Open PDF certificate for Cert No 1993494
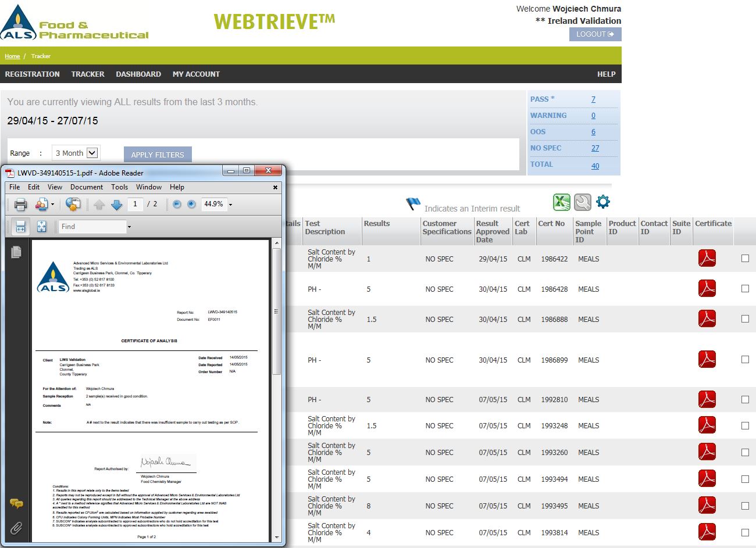The image size is (756, 548). tap(707, 478)
